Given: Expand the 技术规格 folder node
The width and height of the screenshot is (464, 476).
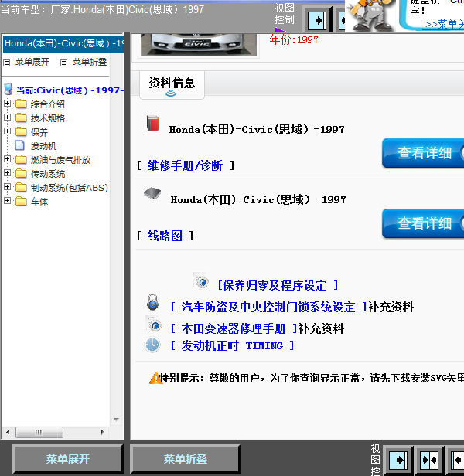Looking at the screenshot, I should pyautogui.click(x=7, y=117).
